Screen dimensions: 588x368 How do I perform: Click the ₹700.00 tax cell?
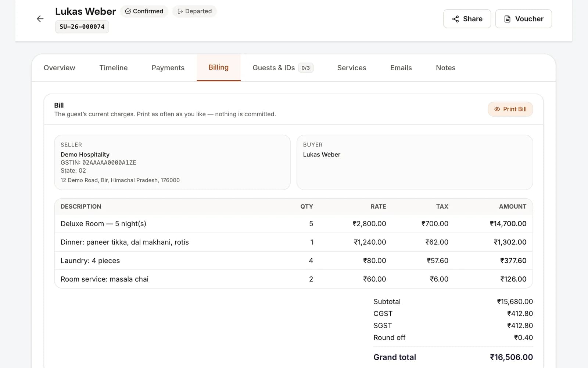point(435,224)
